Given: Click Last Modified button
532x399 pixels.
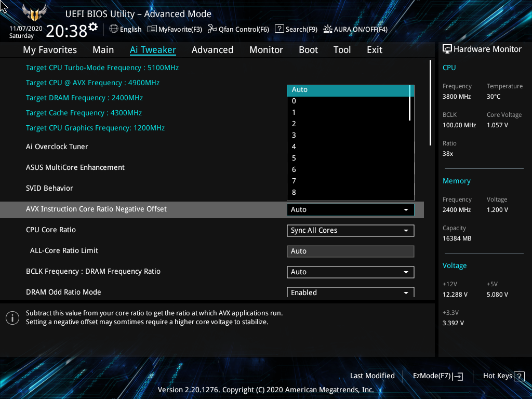Looking at the screenshot, I should coord(372,376).
